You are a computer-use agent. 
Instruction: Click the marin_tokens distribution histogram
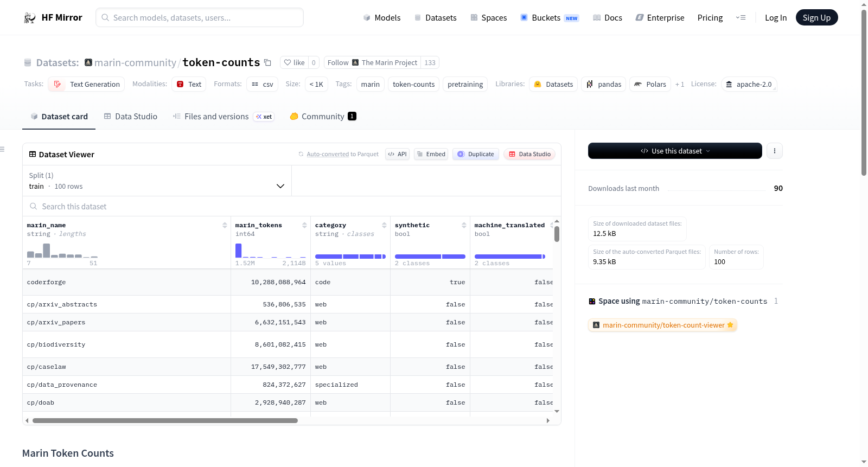[271, 251]
